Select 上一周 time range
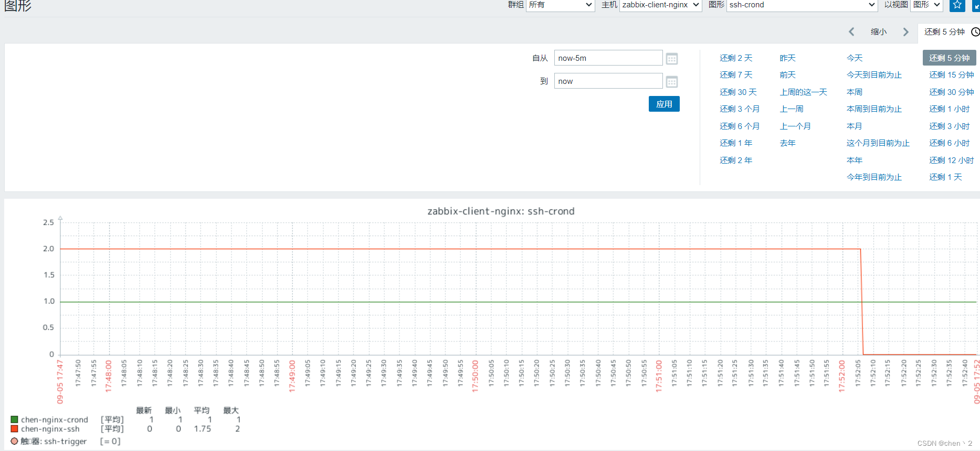980x451 pixels. tap(792, 109)
